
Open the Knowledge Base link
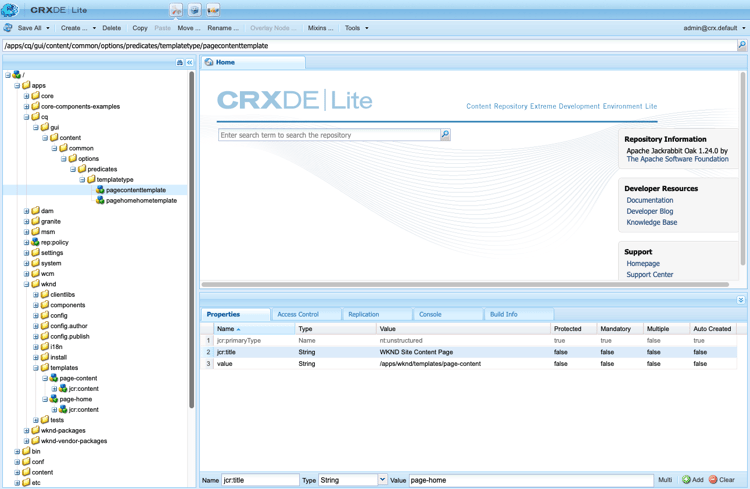pyautogui.click(x=651, y=222)
